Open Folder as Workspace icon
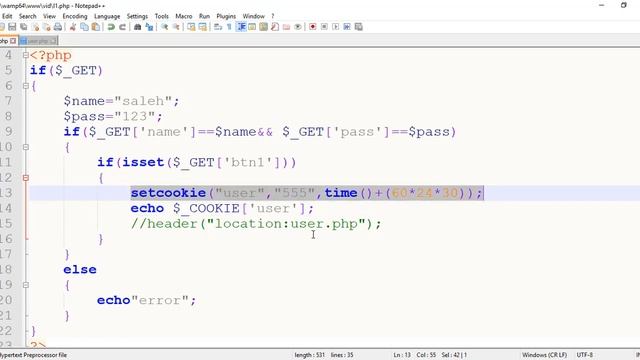The height and width of the screenshot is (360, 640). [286, 27]
